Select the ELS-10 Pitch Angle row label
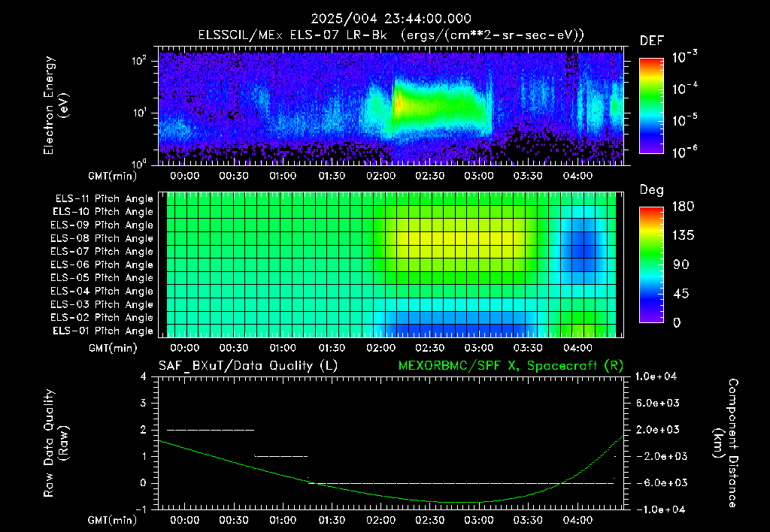This screenshot has height=532, width=770. click(103, 212)
